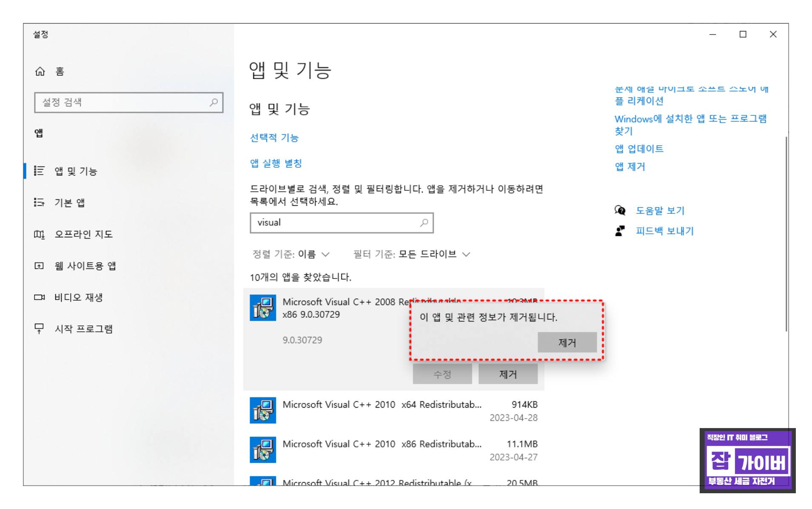Open 앱 및 기능 in the sidebar
The image size is (812, 509).
click(76, 171)
